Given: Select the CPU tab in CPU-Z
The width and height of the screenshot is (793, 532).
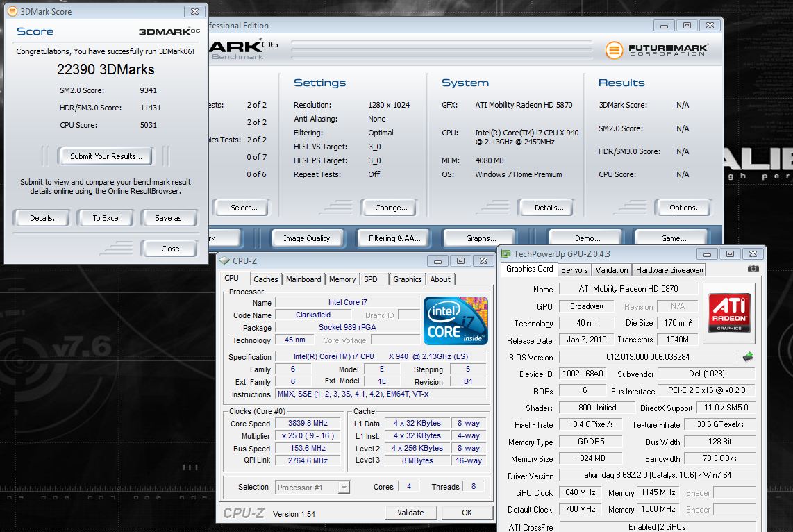Looking at the screenshot, I should [x=232, y=278].
